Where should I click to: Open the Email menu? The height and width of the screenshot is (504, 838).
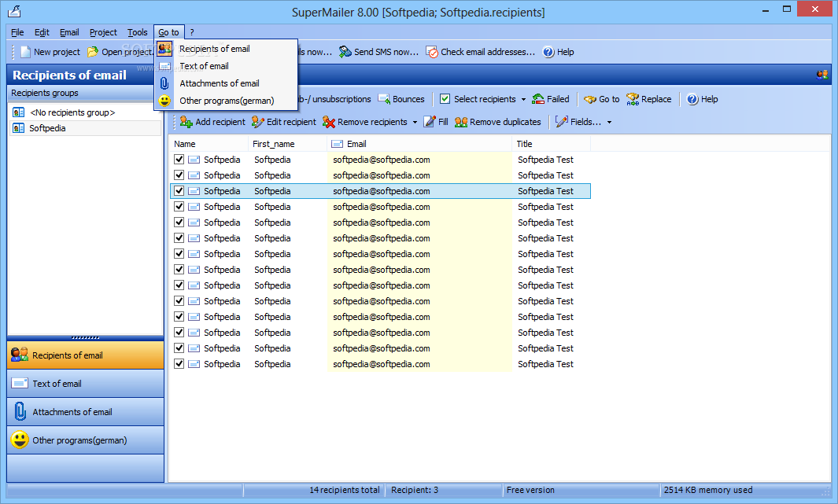tap(69, 32)
